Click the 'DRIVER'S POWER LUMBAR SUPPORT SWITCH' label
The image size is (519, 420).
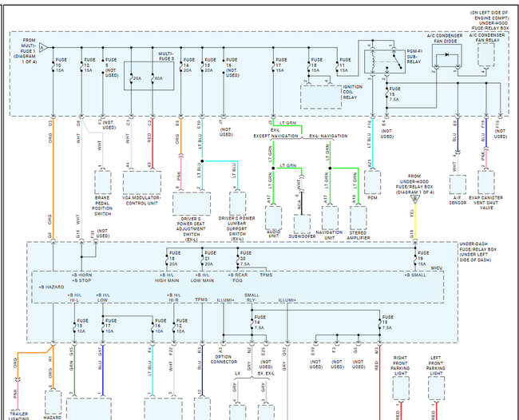click(x=237, y=228)
